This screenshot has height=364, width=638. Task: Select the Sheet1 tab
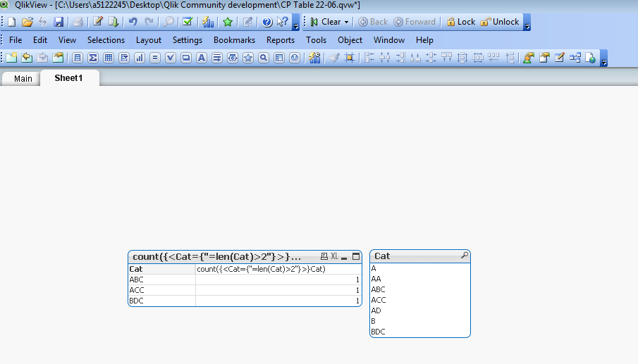click(69, 78)
